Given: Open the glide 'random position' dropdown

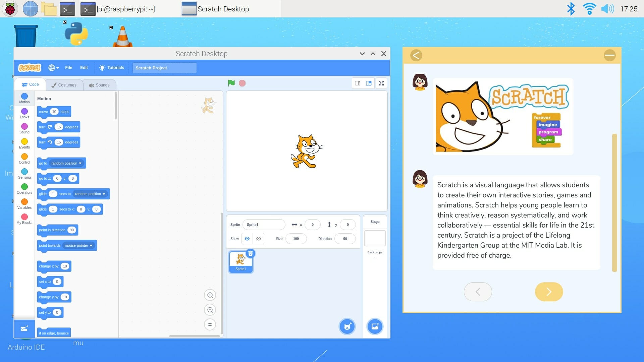Looking at the screenshot, I should pos(90,194).
